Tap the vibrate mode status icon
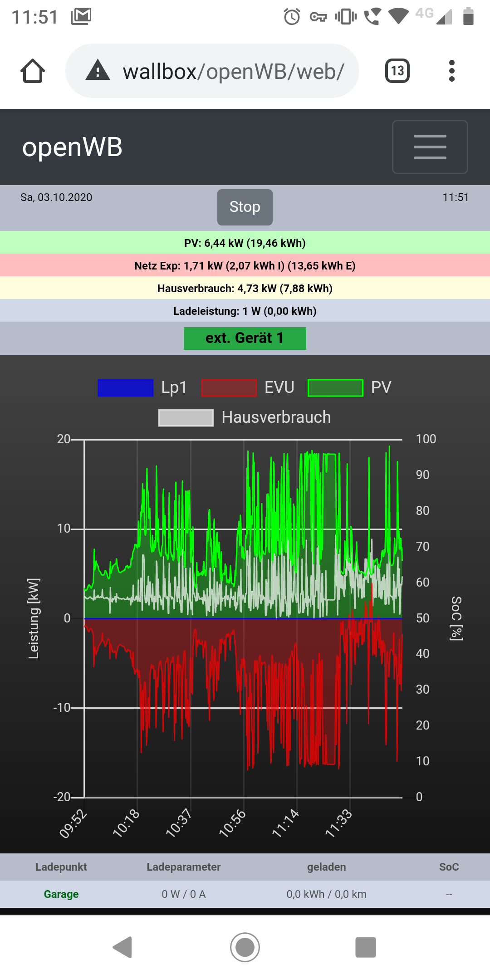This screenshot has width=490, height=980. [346, 17]
